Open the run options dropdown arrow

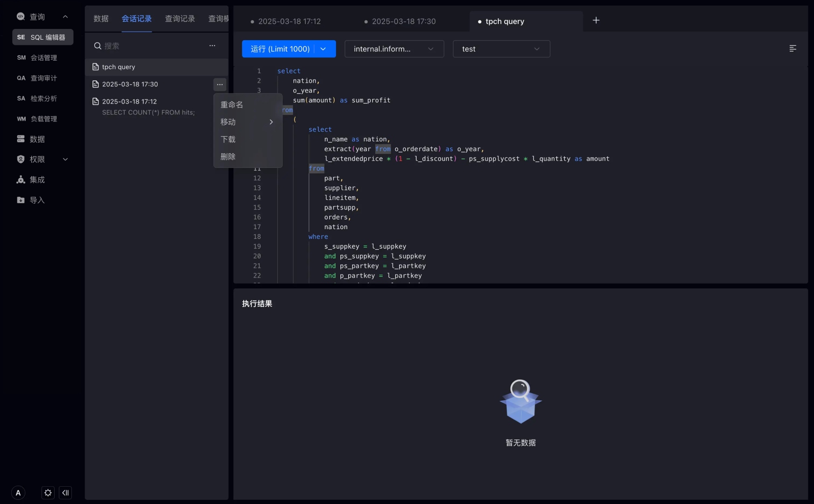[x=323, y=49]
